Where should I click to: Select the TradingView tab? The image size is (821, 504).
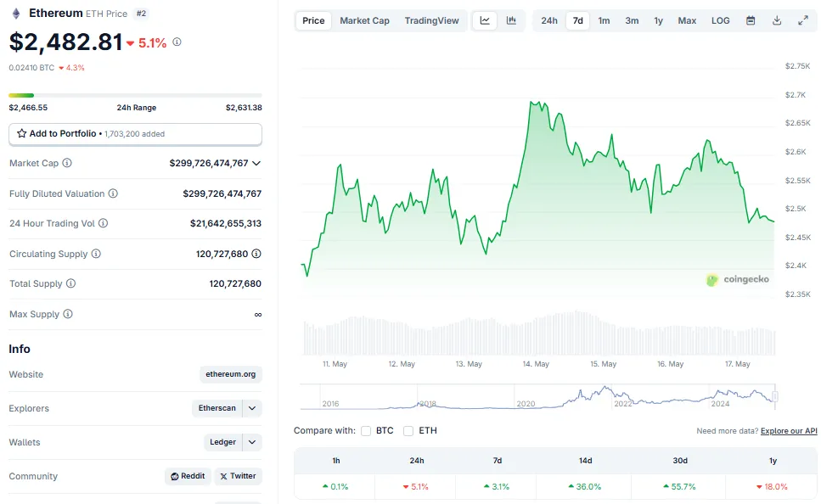coord(431,20)
